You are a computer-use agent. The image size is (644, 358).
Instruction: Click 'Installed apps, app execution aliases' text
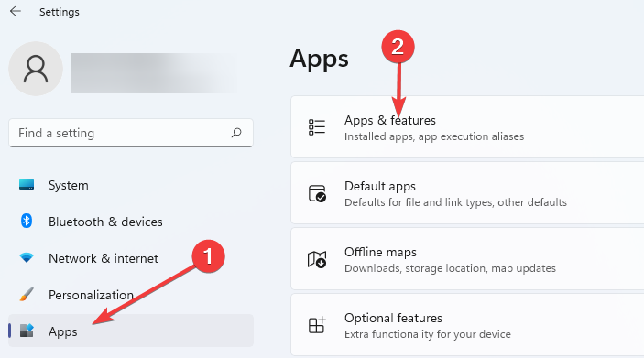click(434, 136)
